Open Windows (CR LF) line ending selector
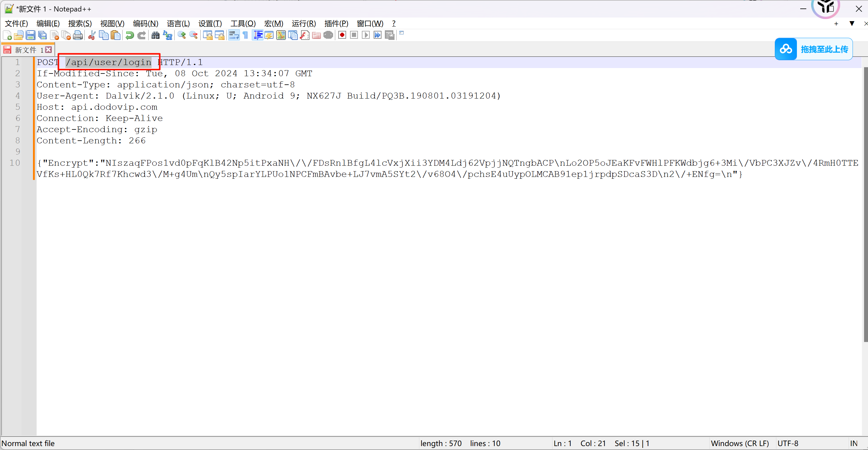 point(740,443)
